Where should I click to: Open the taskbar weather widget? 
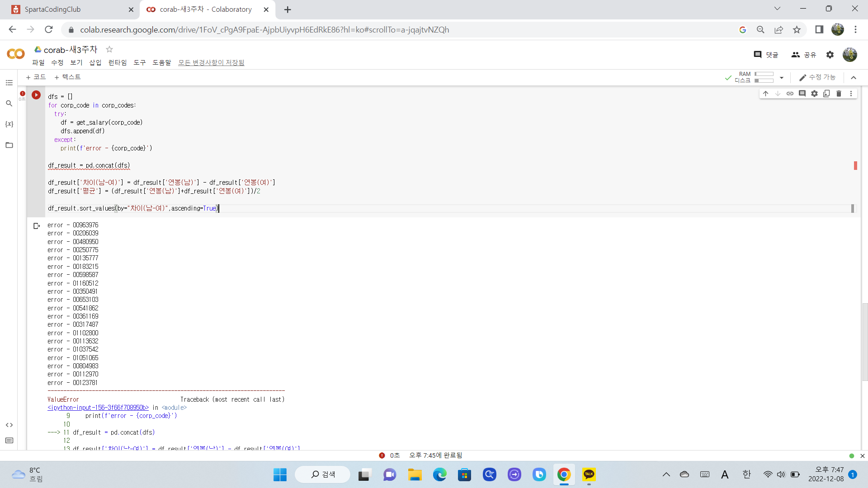pyautogui.click(x=27, y=474)
